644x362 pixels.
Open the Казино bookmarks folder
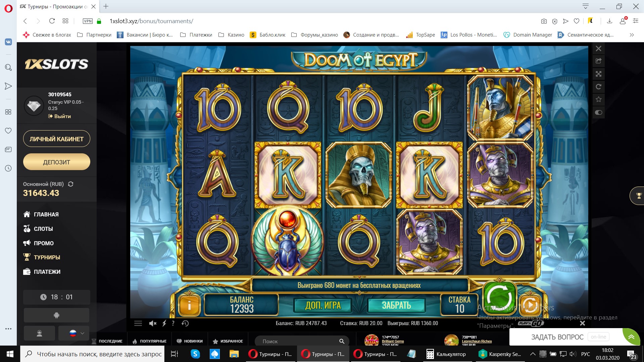click(231, 35)
